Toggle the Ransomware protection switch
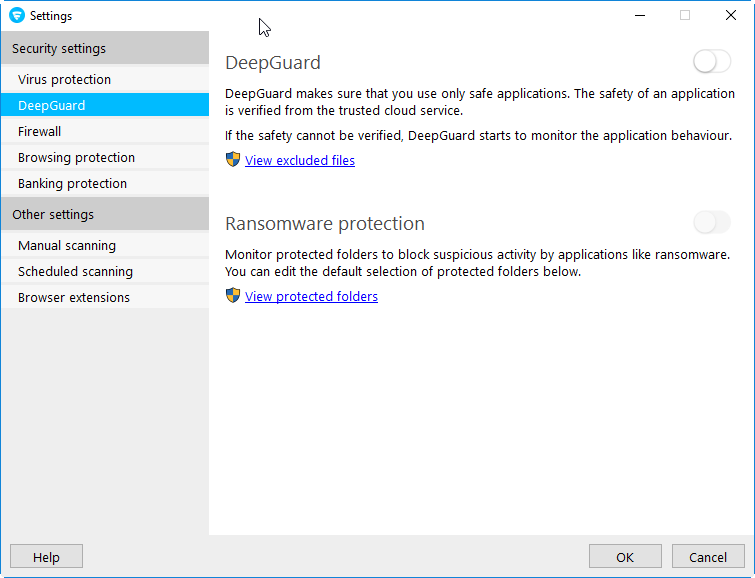 click(712, 222)
